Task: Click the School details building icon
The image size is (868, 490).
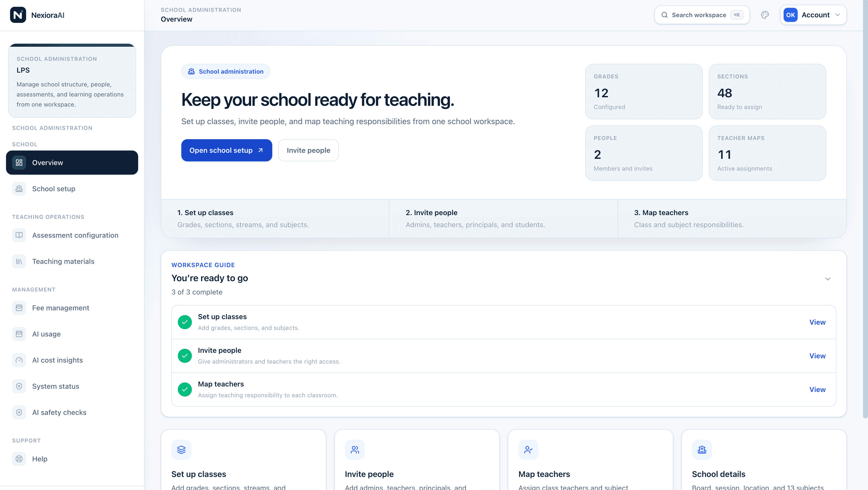Action: pyautogui.click(x=702, y=450)
